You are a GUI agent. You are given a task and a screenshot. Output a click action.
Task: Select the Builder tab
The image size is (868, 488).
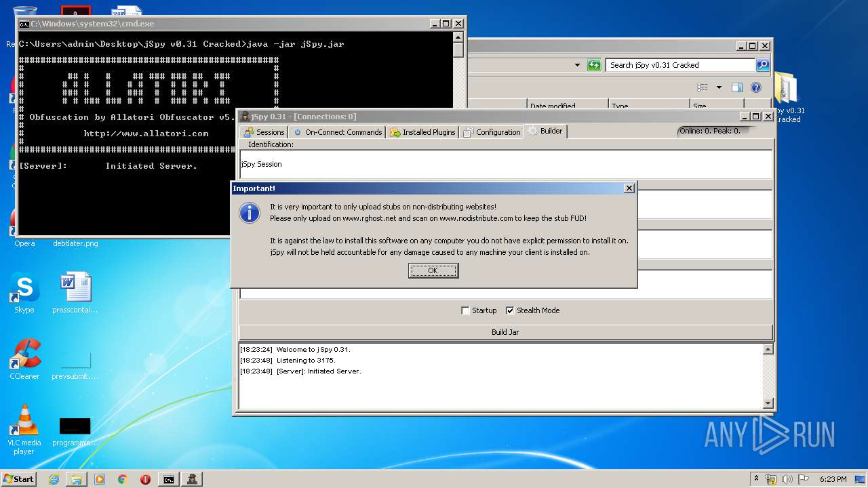pos(545,131)
